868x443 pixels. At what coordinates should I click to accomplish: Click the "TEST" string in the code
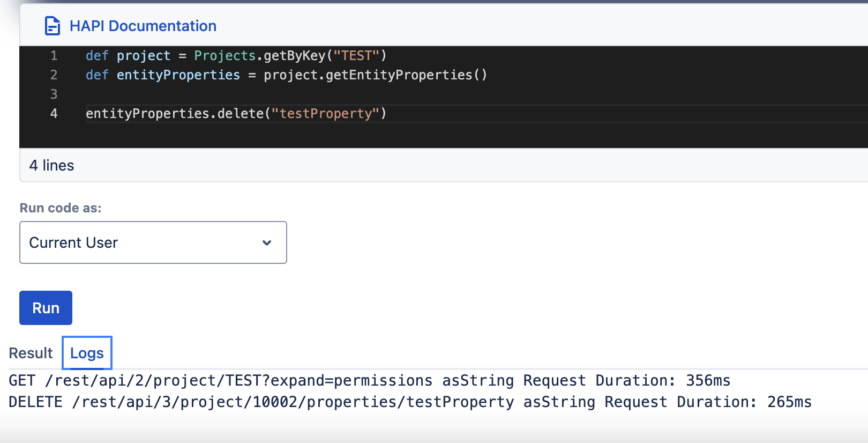click(356, 56)
